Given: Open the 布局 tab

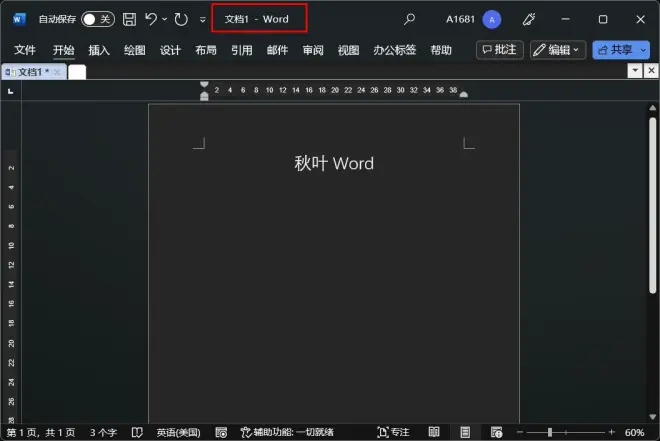Looking at the screenshot, I should coord(206,50).
